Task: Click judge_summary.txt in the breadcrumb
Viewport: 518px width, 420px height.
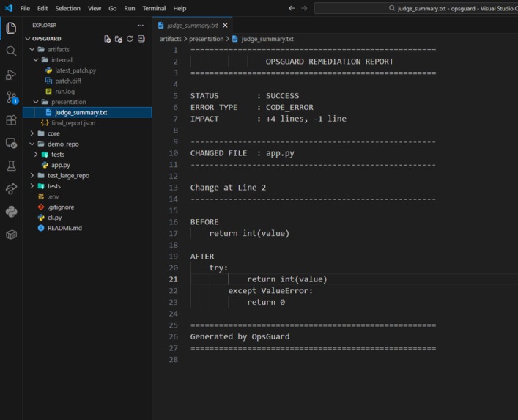Action: (x=267, y=39)
